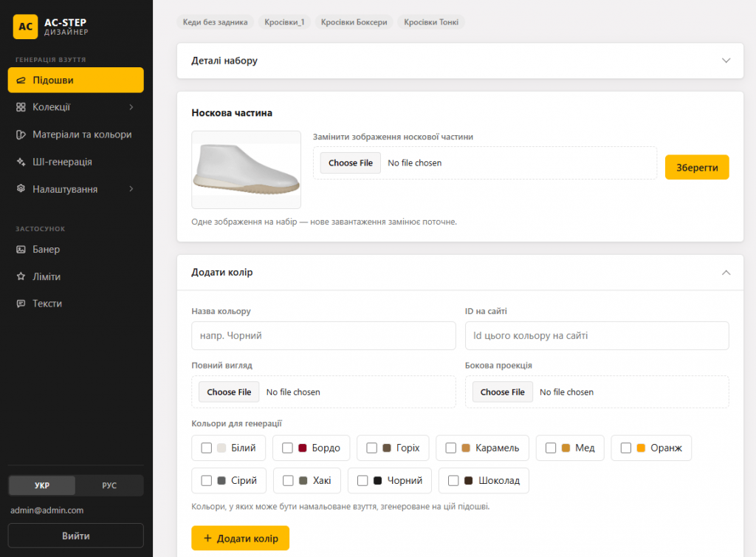Click the sparkle icon beside ШІ-генерація
Image resolution: width=756 pixels, height=557 pixels.
(x=21, y=162)
